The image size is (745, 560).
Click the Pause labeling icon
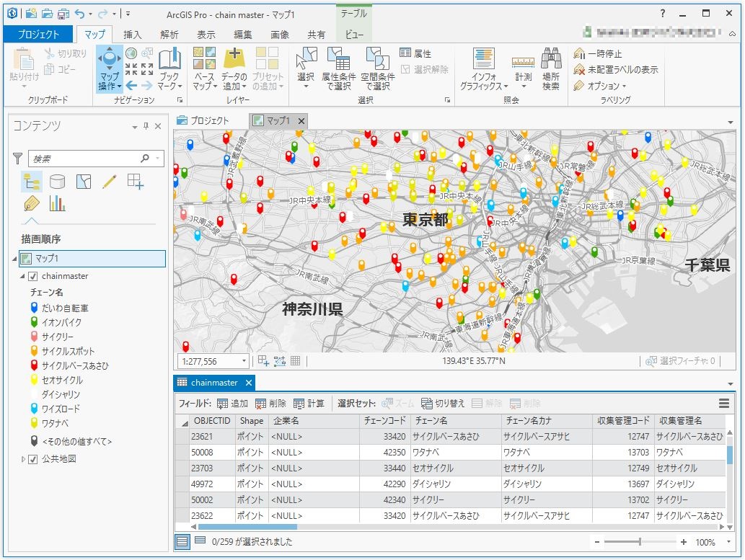coord(579,53)
